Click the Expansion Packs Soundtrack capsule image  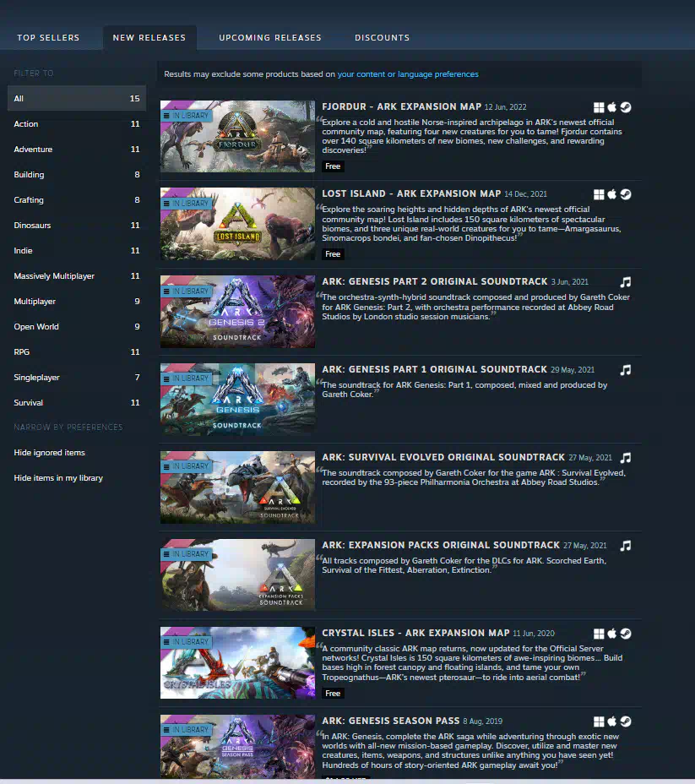point(238,575)
